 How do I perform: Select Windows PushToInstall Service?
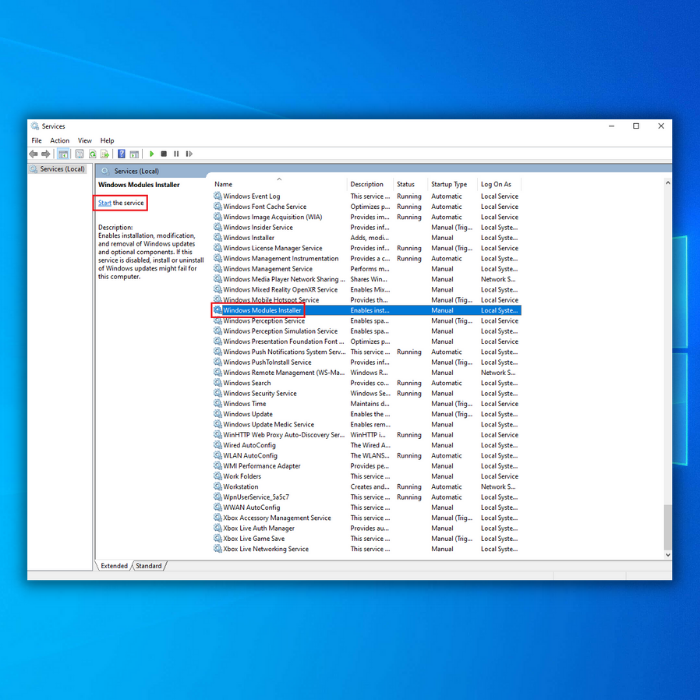(367, 362)
